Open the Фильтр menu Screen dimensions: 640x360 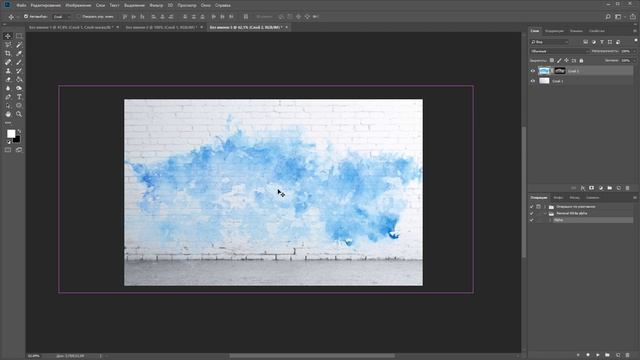point(156,5)
